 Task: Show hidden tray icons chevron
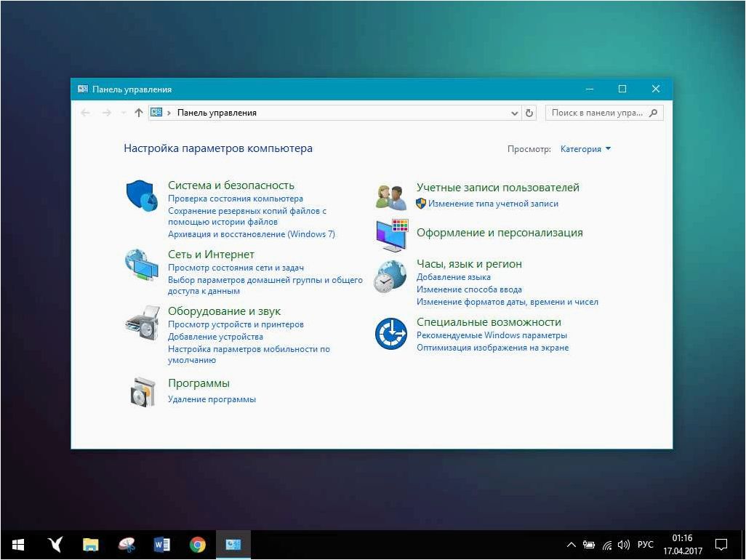(x=571, y=545)
